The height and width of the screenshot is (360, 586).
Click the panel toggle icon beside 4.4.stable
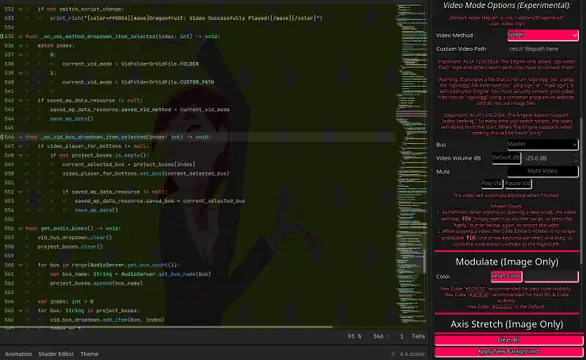[x=393, y=354]
